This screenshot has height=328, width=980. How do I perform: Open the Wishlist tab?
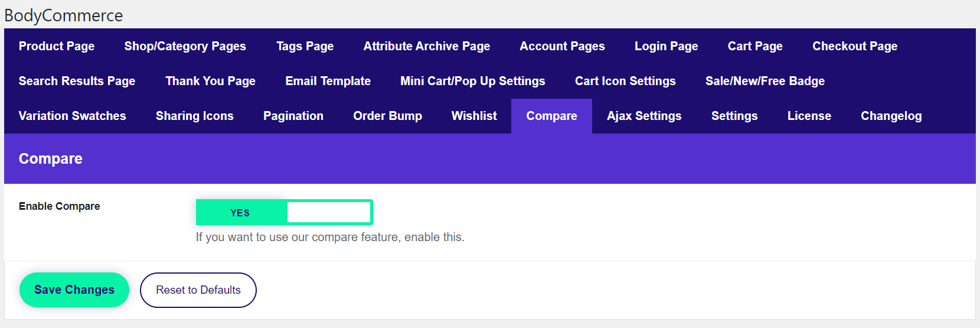[474, 116]
